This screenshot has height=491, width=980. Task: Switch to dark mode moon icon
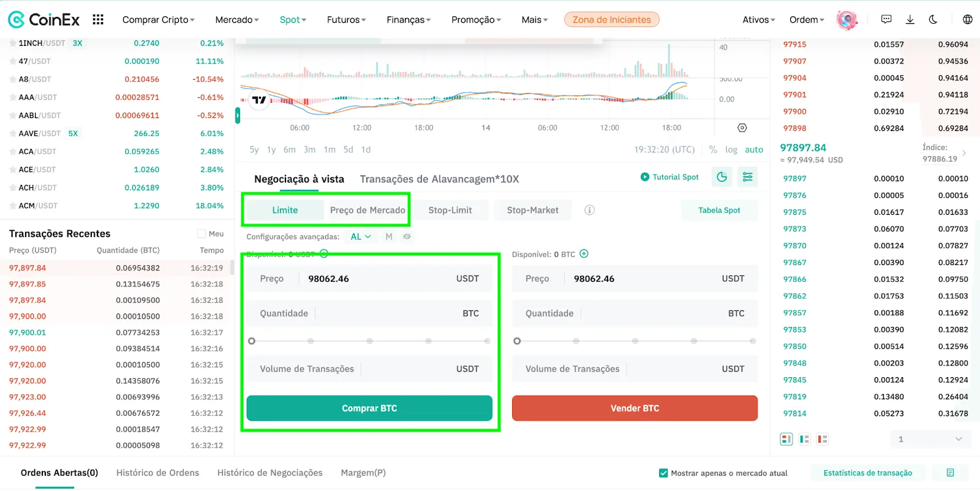tap(933, 20)
